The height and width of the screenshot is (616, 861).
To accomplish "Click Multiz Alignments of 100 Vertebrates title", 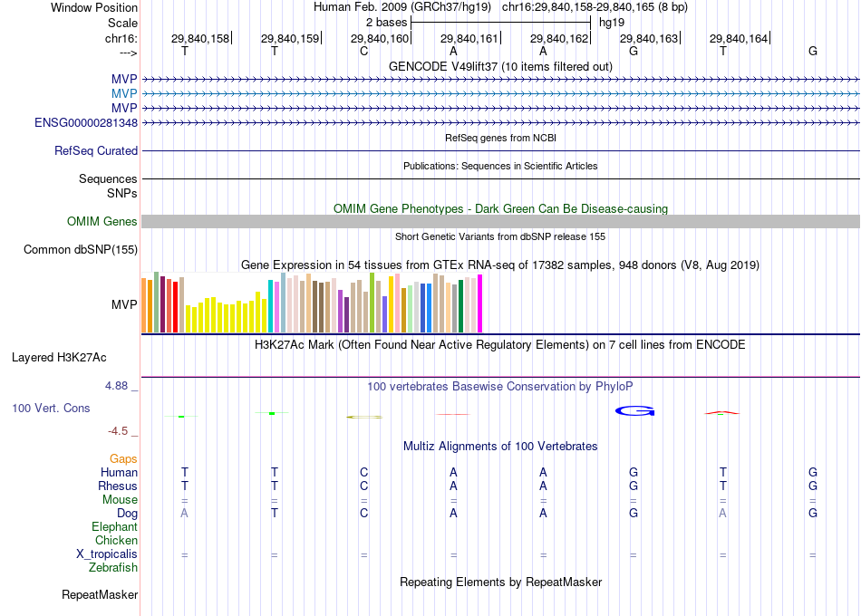I will coord(500,447).
